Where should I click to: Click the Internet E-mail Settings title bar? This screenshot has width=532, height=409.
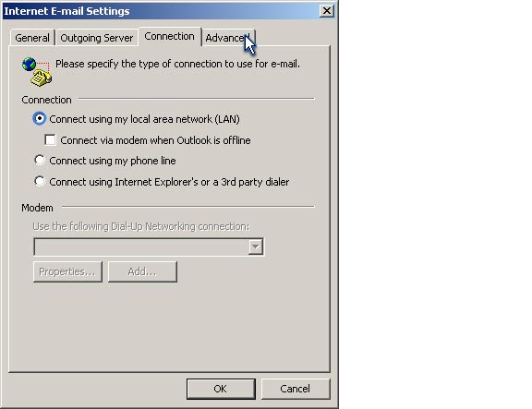pyautogui.click(x=161, y=11)
